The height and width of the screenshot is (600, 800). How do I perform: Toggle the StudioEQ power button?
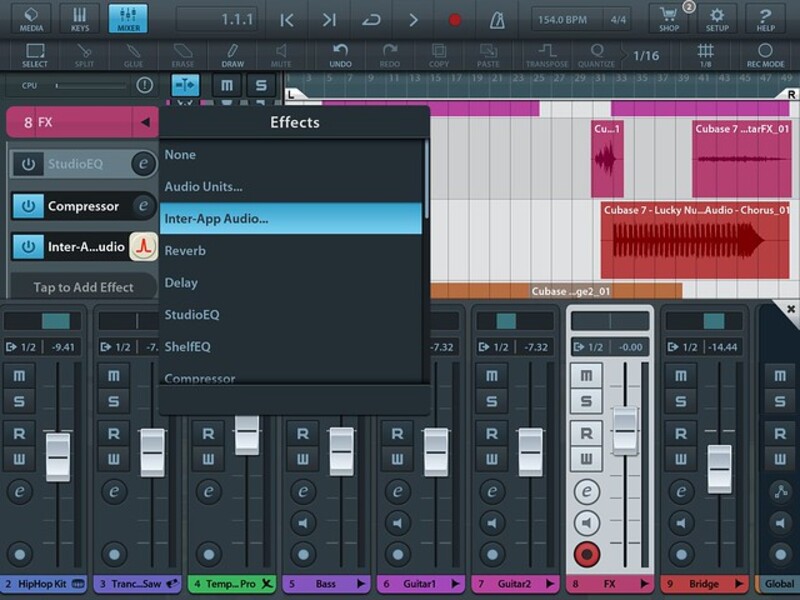coord(28,164)
